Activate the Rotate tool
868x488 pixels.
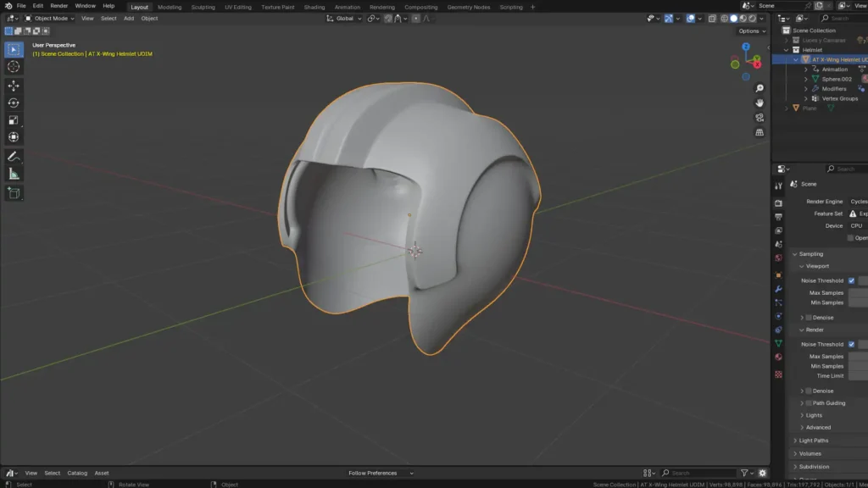(14, 103)
